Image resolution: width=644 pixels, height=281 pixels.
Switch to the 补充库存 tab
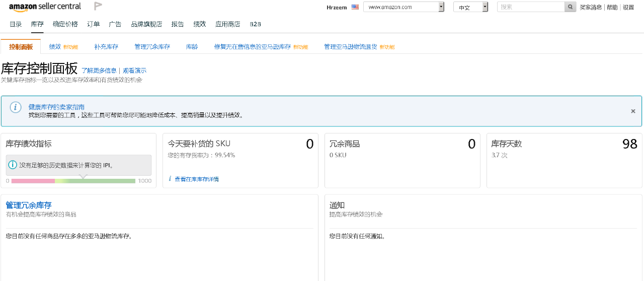pos(106,47)
